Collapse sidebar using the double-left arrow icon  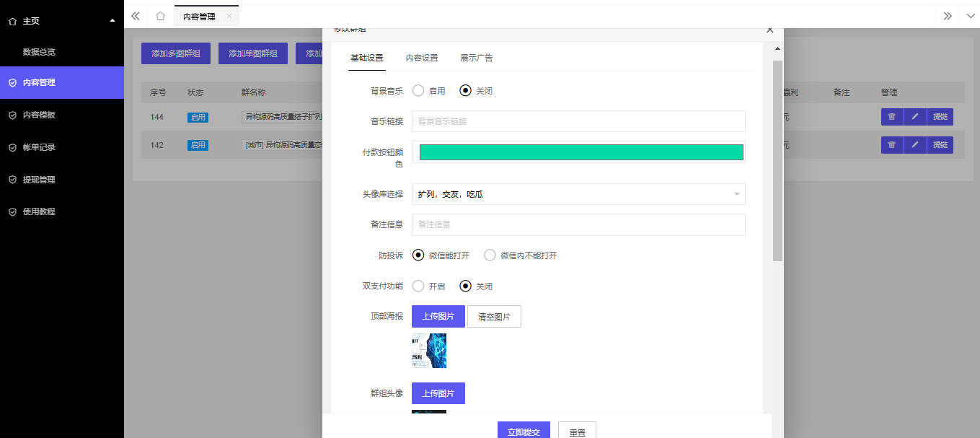click(x=134, y=15)
